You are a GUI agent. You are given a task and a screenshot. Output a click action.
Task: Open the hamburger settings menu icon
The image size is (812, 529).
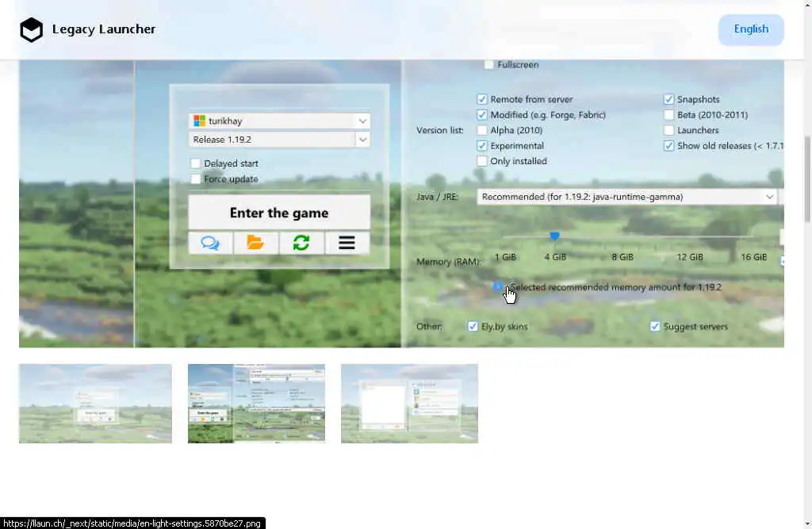click(347, 243)
